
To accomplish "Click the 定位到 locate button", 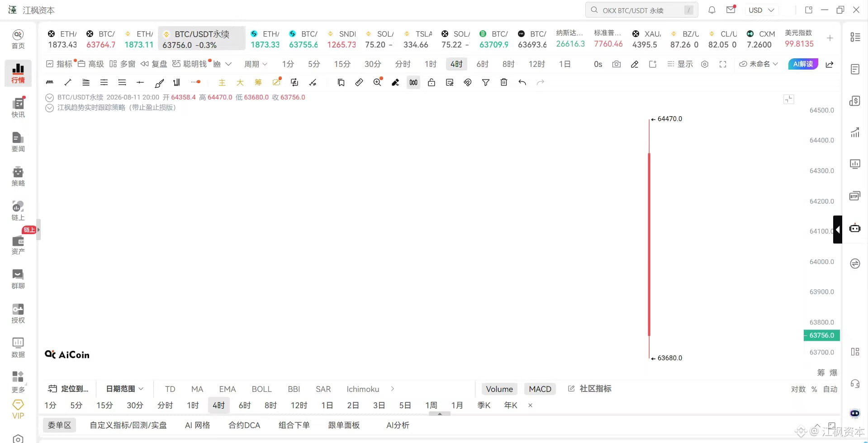I will point(68,389).
